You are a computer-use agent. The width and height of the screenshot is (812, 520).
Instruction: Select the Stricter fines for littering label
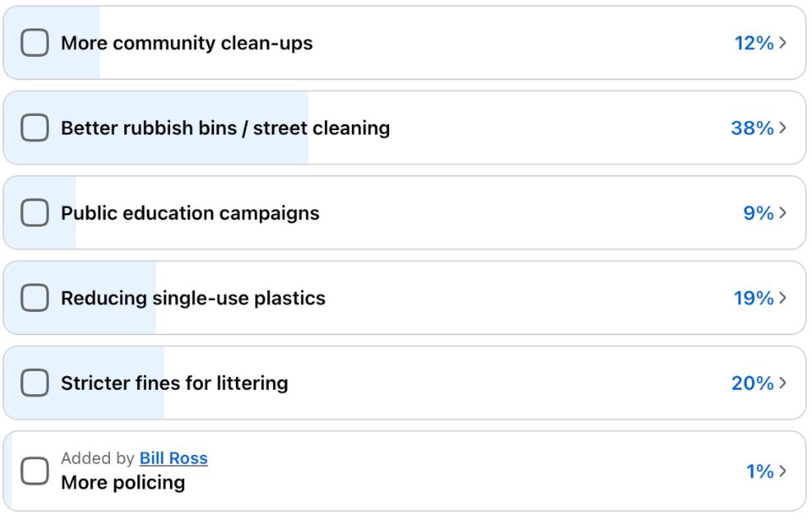coord(174,383)
